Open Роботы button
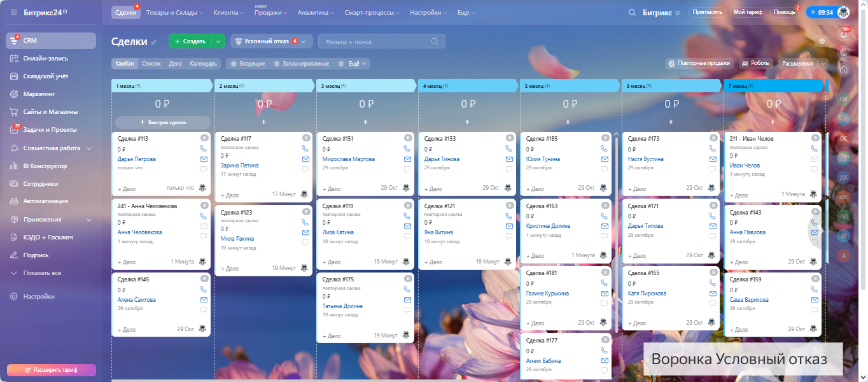The width and height of the screenshot is (868, 382). [755, 64]
